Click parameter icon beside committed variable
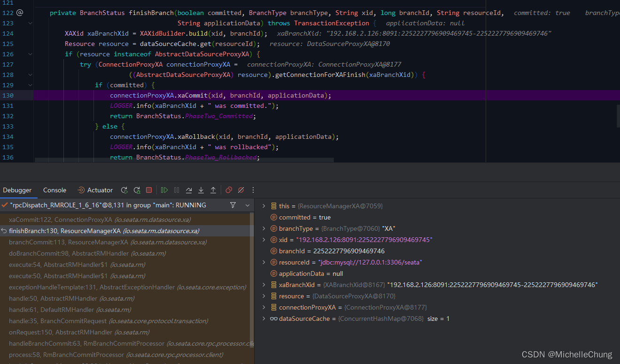620x364 pixels. coord(274,217)
